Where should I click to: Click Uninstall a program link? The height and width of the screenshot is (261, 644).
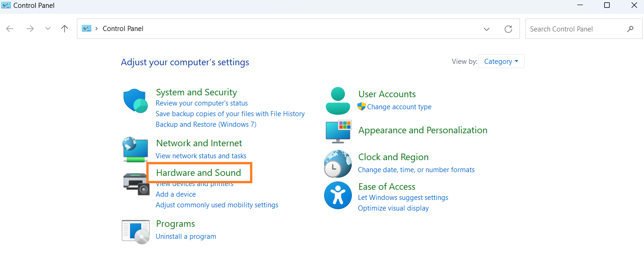[x=186, y=236]
